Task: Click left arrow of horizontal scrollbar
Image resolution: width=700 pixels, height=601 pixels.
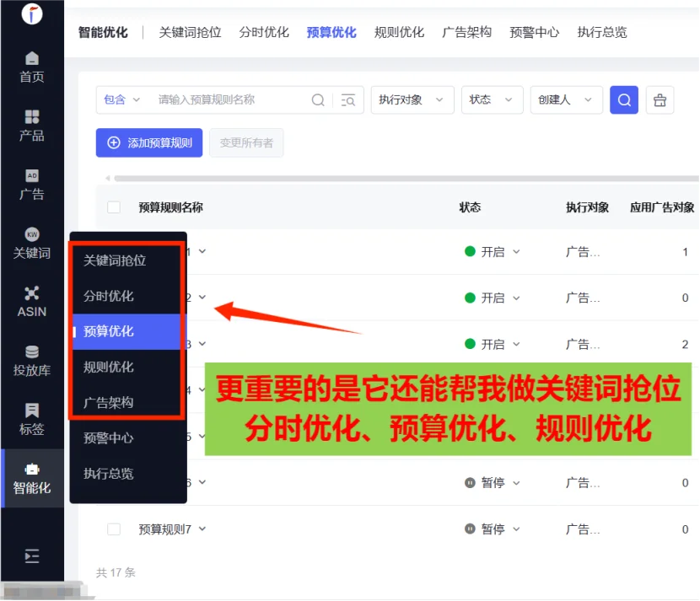Action: click(108, 179)
